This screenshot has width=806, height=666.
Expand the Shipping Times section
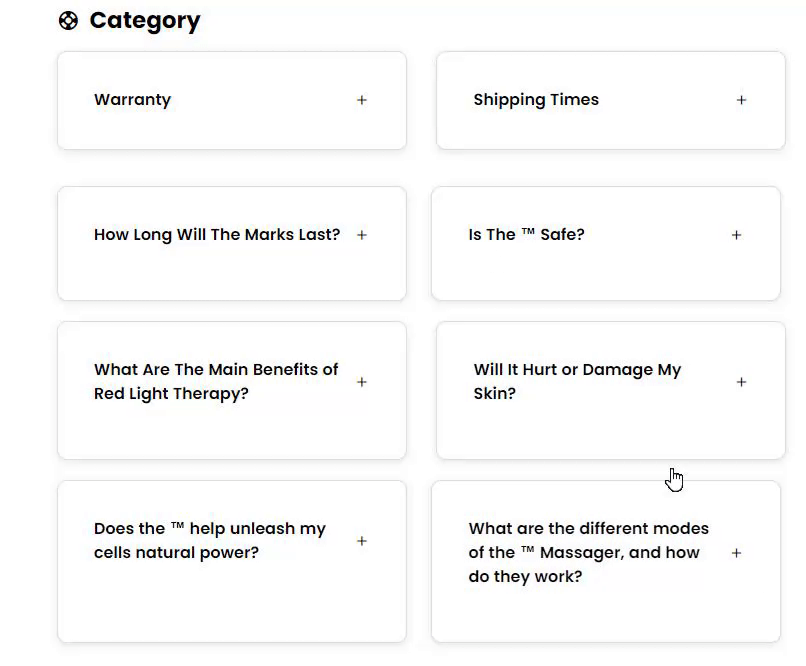coord(536,100)
